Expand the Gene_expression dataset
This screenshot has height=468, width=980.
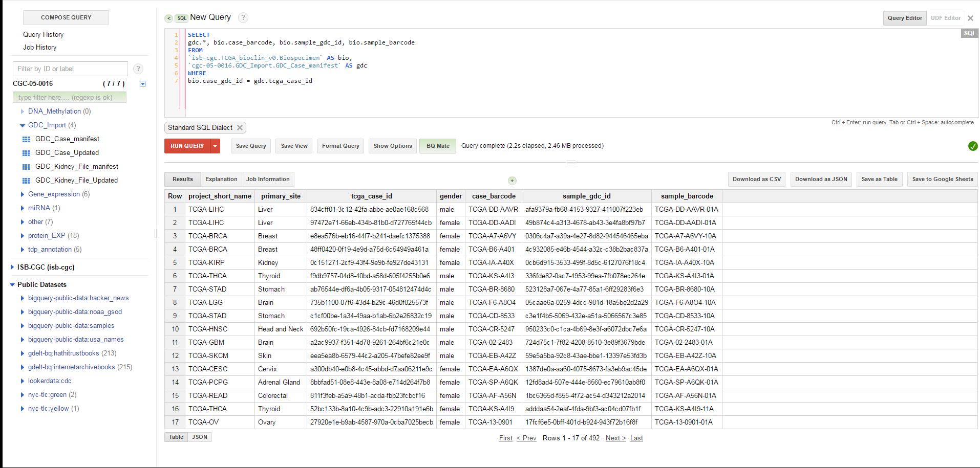tap(22, 194)
